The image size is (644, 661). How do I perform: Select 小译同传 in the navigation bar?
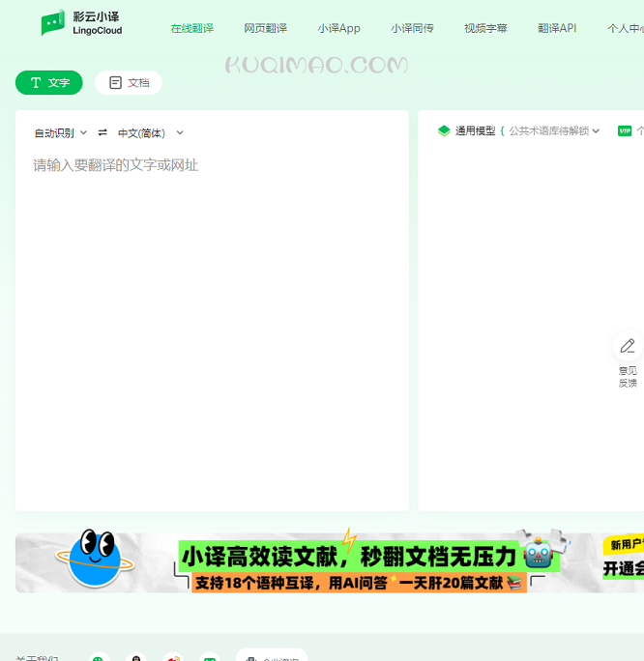pos(412,28)
